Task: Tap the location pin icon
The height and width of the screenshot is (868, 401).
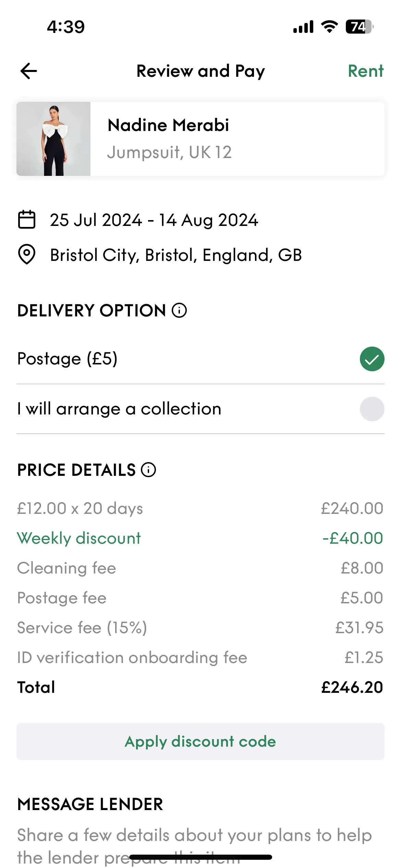Action: pyautogui.click(x=27, y=254)
